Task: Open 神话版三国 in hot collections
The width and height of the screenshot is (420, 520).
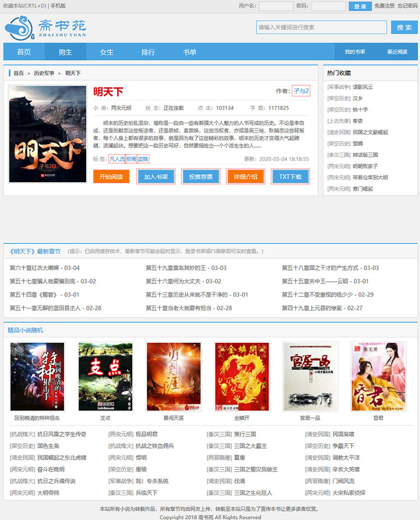Action: [365, 155]
